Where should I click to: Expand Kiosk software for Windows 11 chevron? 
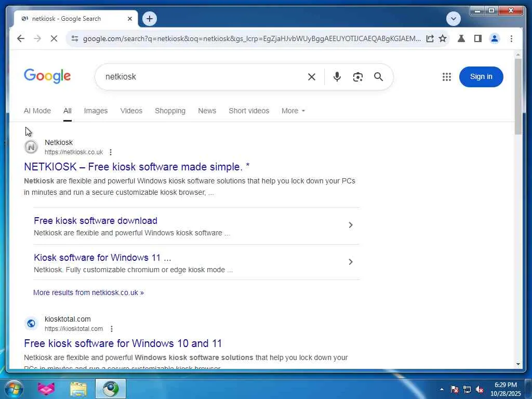point(351,262)
